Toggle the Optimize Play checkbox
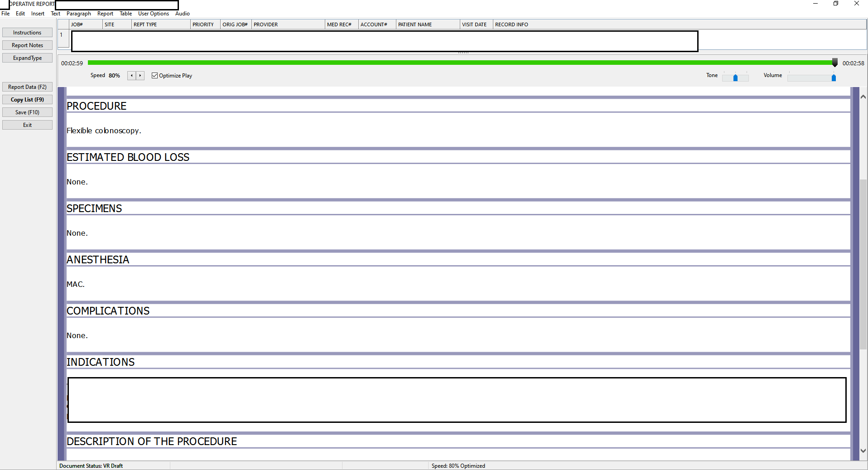 (x=155, y=76)
